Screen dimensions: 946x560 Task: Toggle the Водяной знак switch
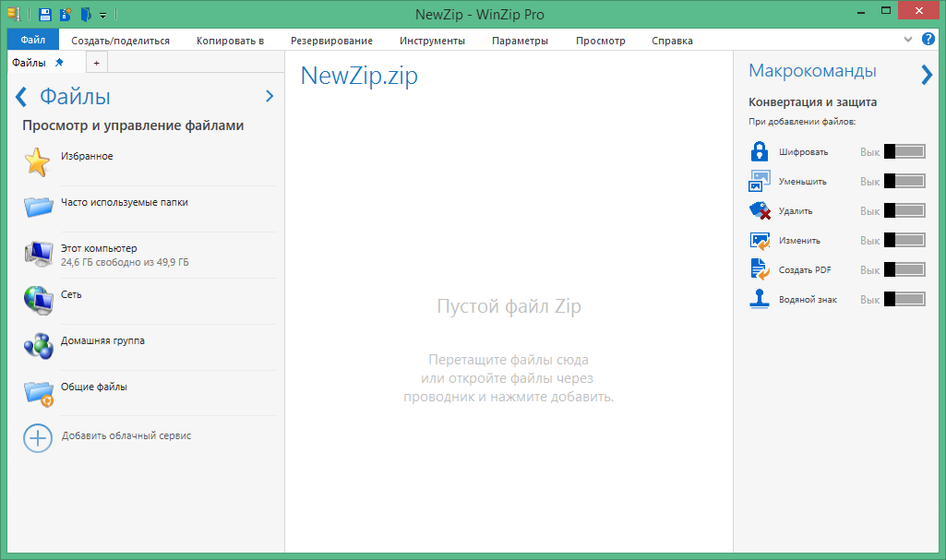[x=905, y=299]
